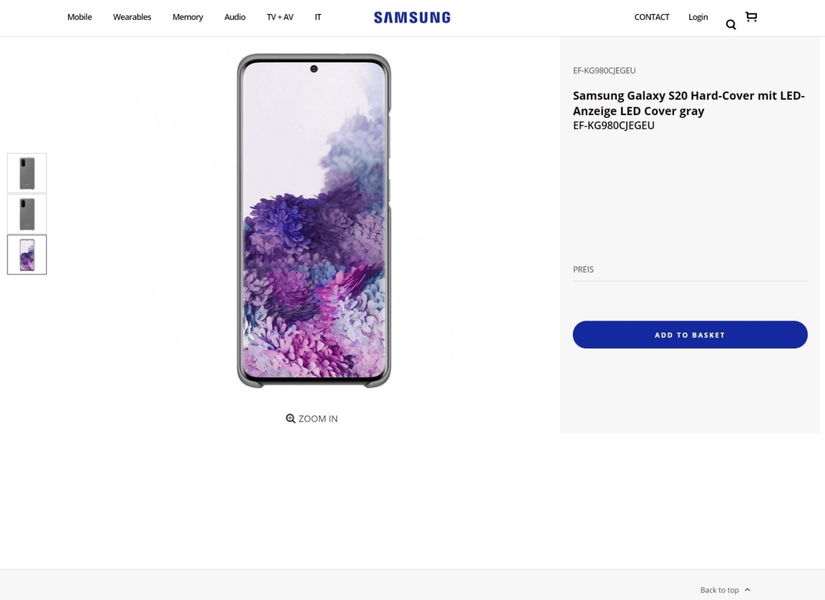Select the top gray cover thumbnail

coord(27,173)
